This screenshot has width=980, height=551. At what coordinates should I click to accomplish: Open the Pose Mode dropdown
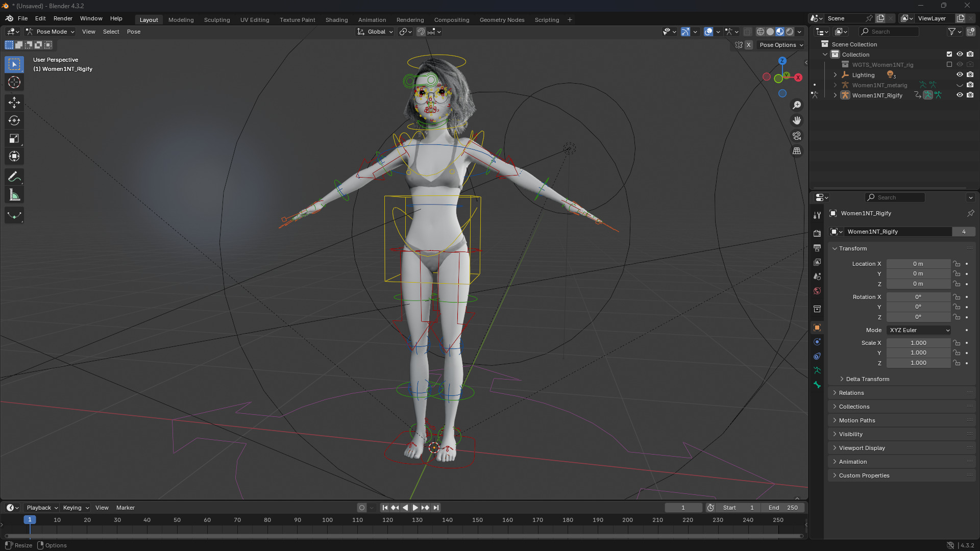click(x=50, y=32)
